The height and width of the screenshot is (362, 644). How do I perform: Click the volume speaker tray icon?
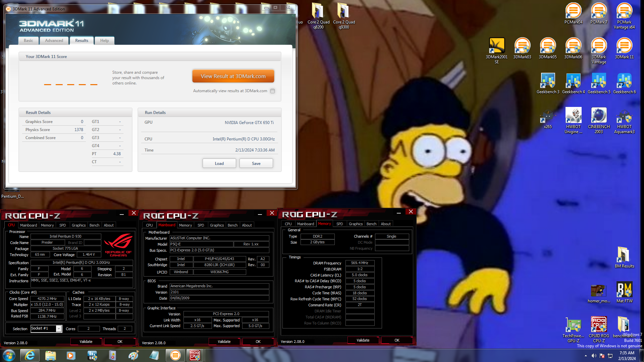coord(594,356)
